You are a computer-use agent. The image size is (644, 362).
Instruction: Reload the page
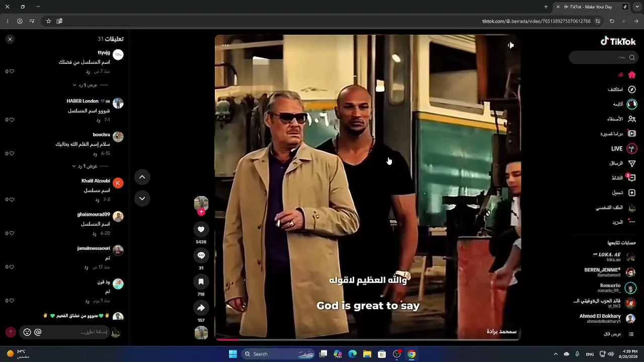[612, 21]
